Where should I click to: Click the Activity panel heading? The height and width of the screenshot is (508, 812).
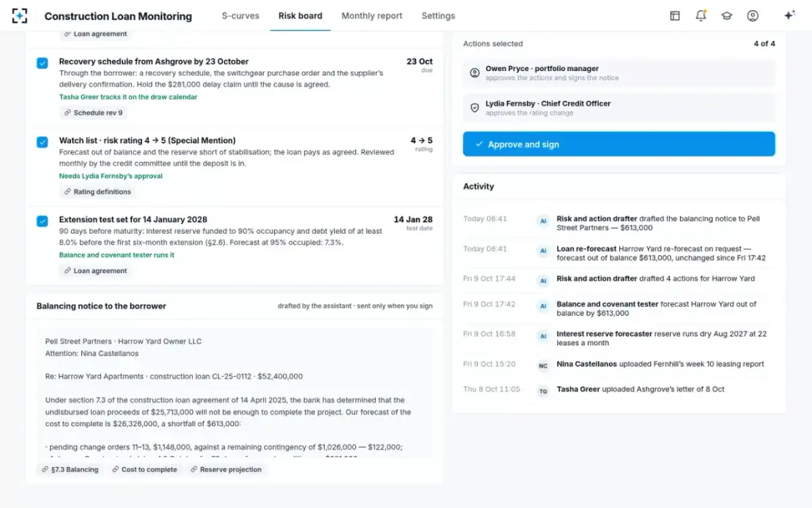click(478, 186)
